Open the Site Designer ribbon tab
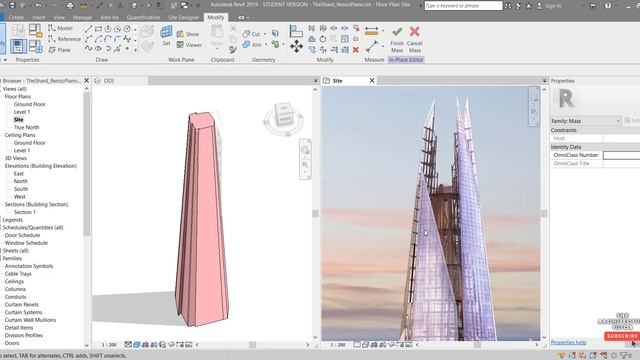The image size is (640, 360). pos(184,18)
